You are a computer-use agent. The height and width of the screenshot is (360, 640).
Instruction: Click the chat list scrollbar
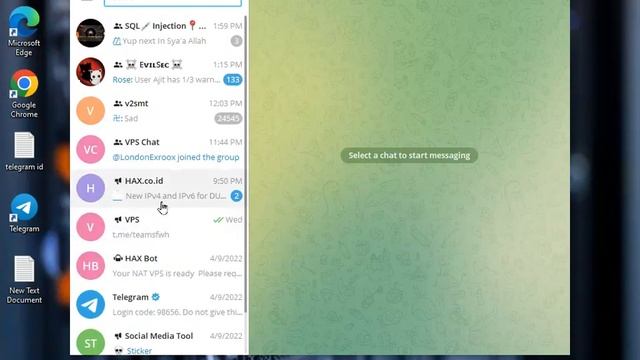[245, 163]
